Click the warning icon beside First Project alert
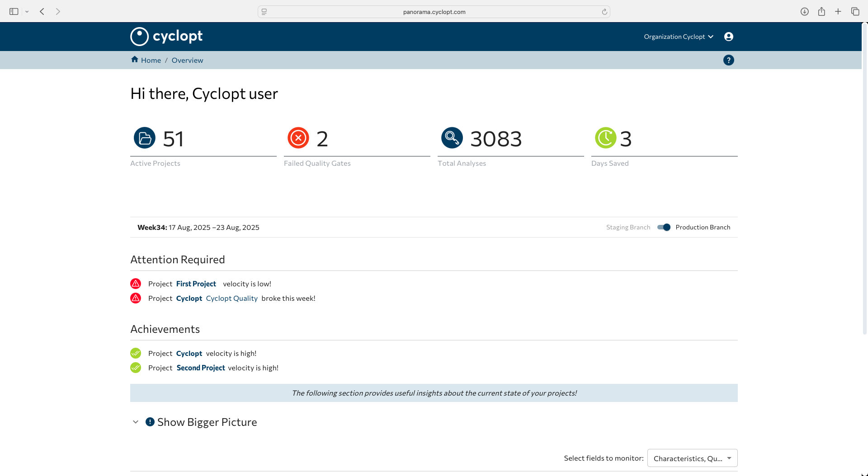 point(136,284)
